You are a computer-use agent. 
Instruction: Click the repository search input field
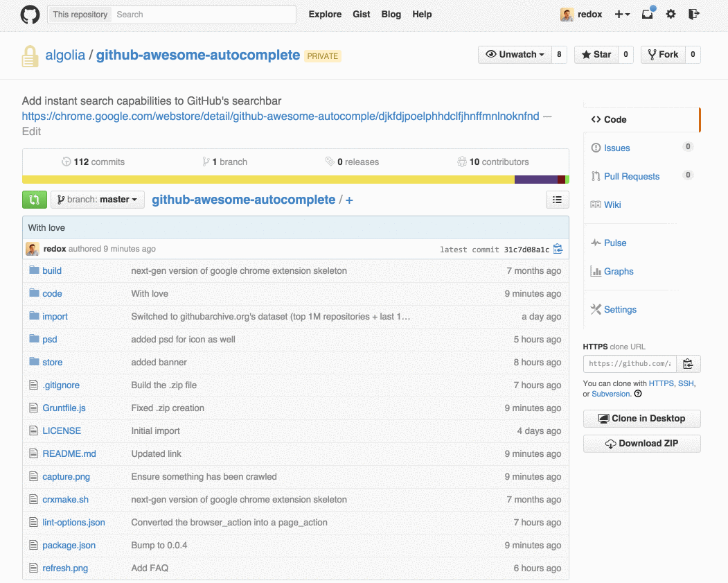click(x=204, y=15)
